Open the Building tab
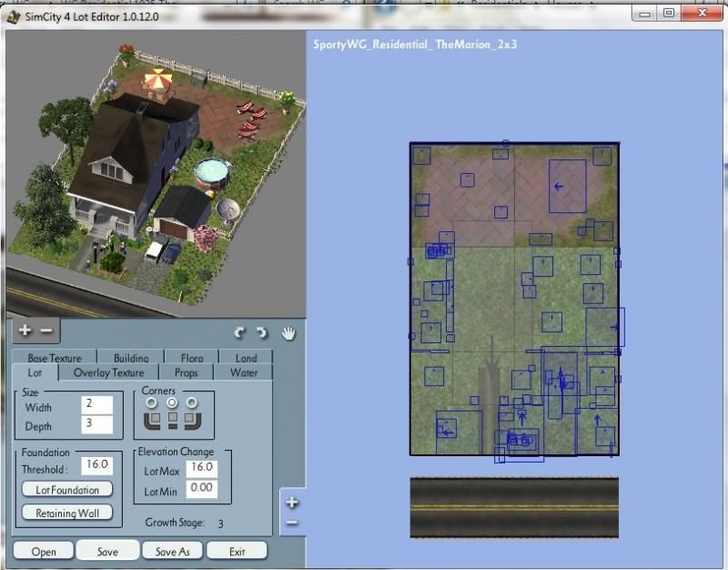Image resolution: width=728 pixels, height=570 pixels. pos(131,358)
